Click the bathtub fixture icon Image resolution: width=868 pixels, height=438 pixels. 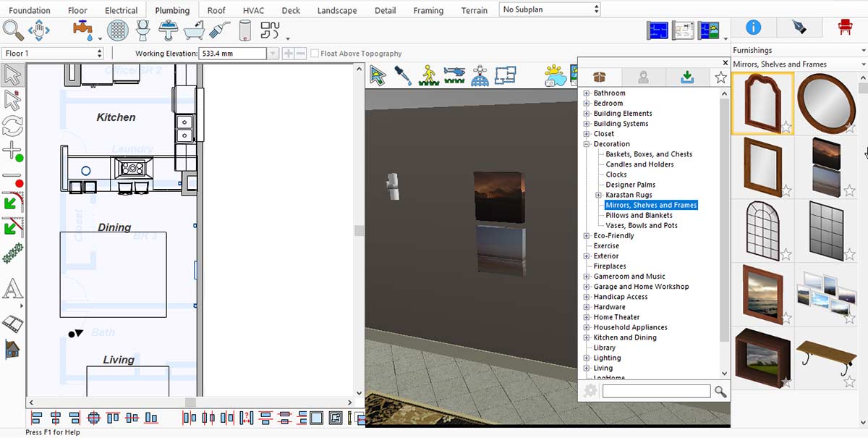(x=194, y=30)
